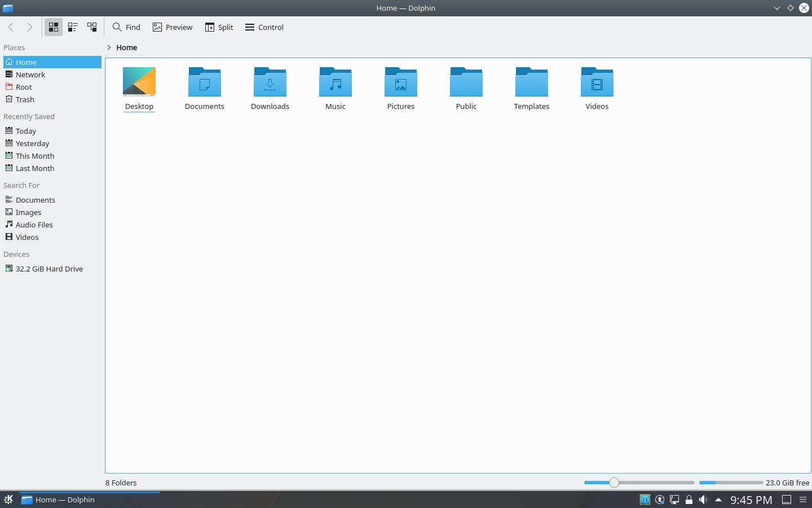Viewport: 812px width, 508px height.
Task: Select Network in the Places panel
Action: pyautogui.click(x=30, y=75)
